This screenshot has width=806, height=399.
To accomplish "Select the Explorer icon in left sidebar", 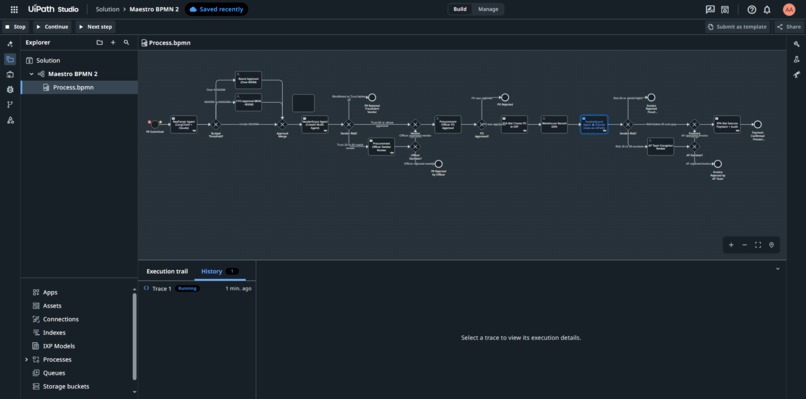I will [10, 59].
